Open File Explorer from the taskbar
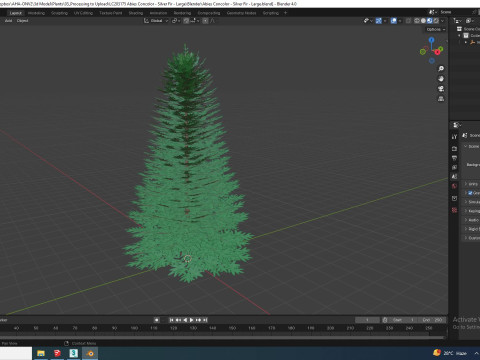The width and height of the screenshot is (480, 360). pyautogui.click(x=41, y=353)
